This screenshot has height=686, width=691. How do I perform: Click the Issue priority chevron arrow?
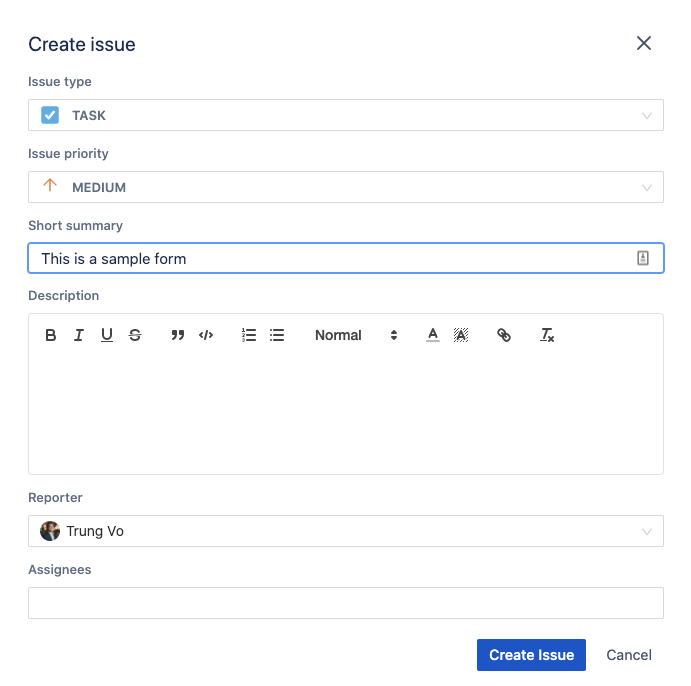[x=646, y=188]
